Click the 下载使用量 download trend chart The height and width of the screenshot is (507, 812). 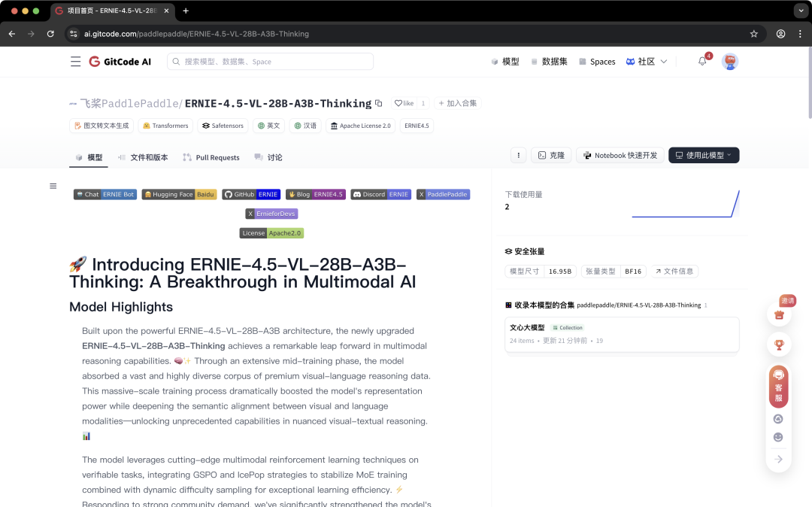coord(686,204)
